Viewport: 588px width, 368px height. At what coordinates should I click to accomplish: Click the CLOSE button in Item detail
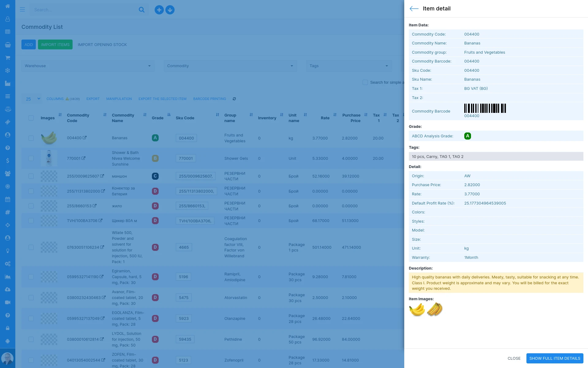point(514,358)
